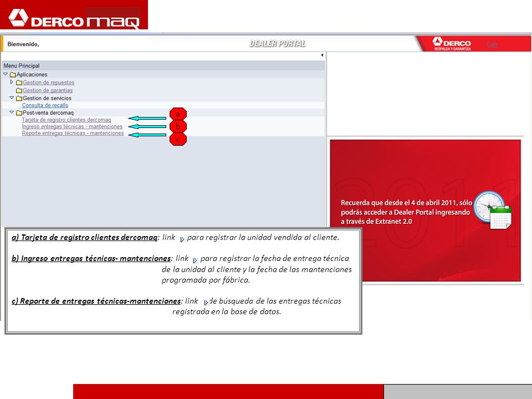Click the Gestion de garantias folder icon
Screen dimensions: 532x399
(x=19, y=90)
